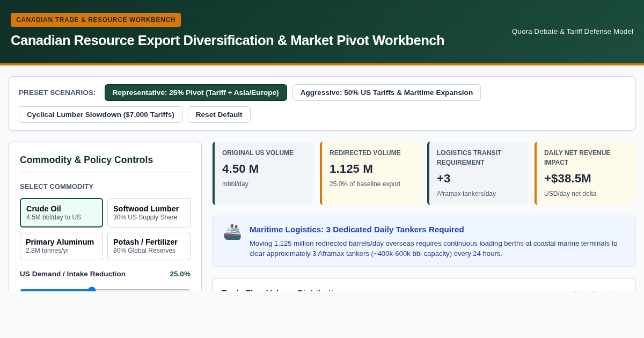Click the SELECT COMMODITY label
The image size is (644, 338).
click(x=56, y=187)
